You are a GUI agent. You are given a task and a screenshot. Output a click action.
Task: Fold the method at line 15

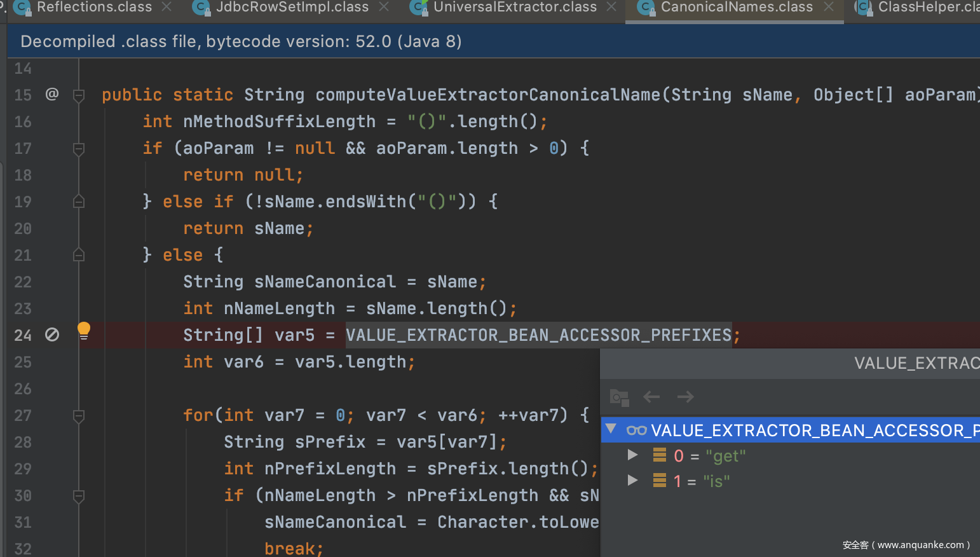coord(79,95)
